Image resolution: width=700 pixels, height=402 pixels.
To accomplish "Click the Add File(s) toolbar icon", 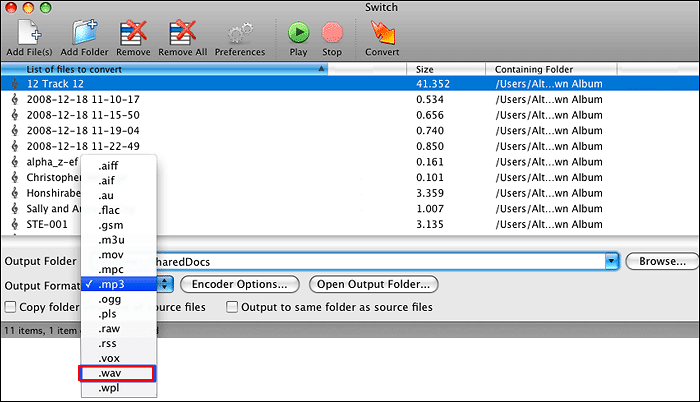I will pos(27,32).
